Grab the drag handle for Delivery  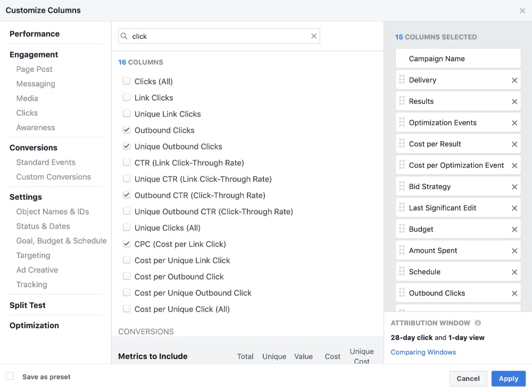402,79
